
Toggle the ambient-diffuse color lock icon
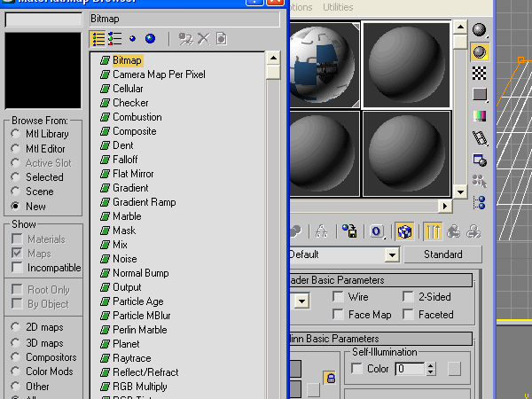pos(330,378)
